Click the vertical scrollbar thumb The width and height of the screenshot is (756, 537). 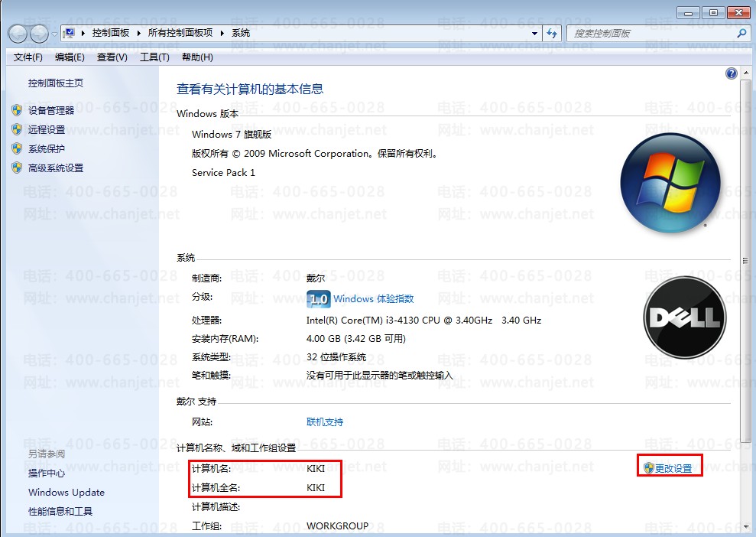click(746, 261)
